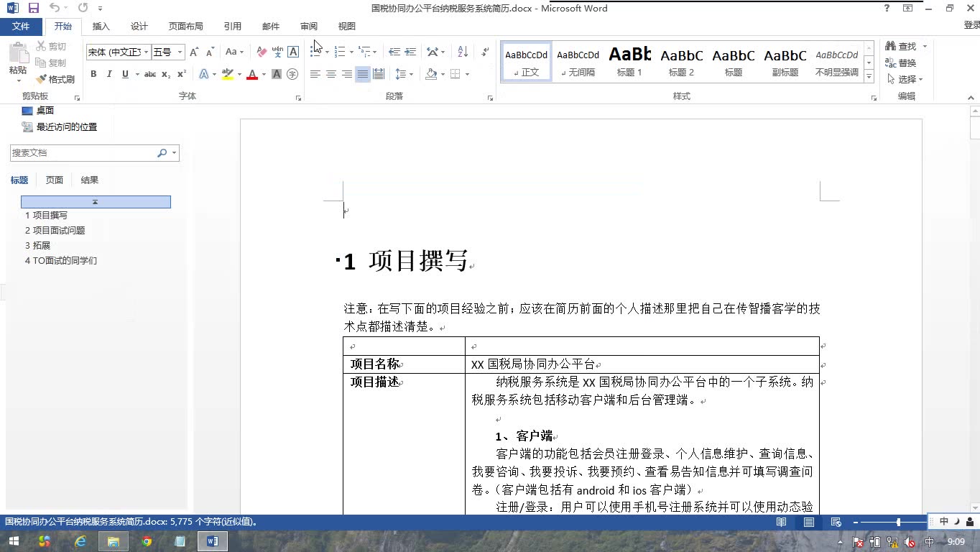Image resolution: width=980 pixels, height=552 pixels.
Task: Decrease font size with the smaller A icon
Action: [210, 52]
